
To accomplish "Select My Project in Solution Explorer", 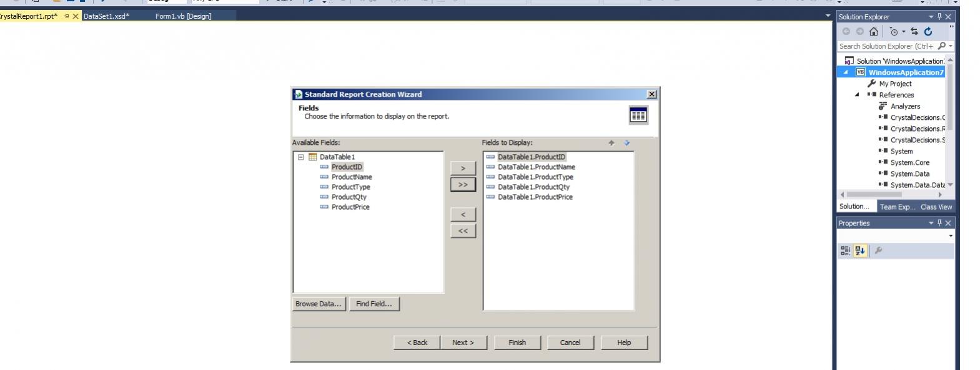I will (895, 84).
